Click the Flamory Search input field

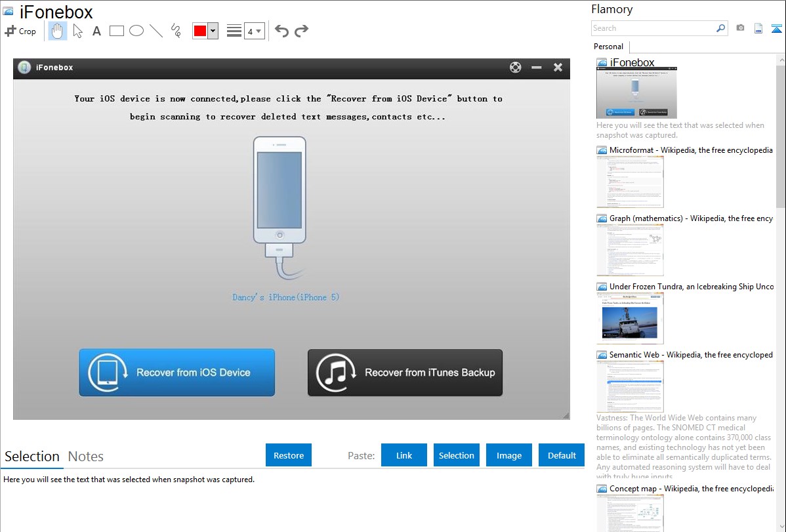(653, 28)
